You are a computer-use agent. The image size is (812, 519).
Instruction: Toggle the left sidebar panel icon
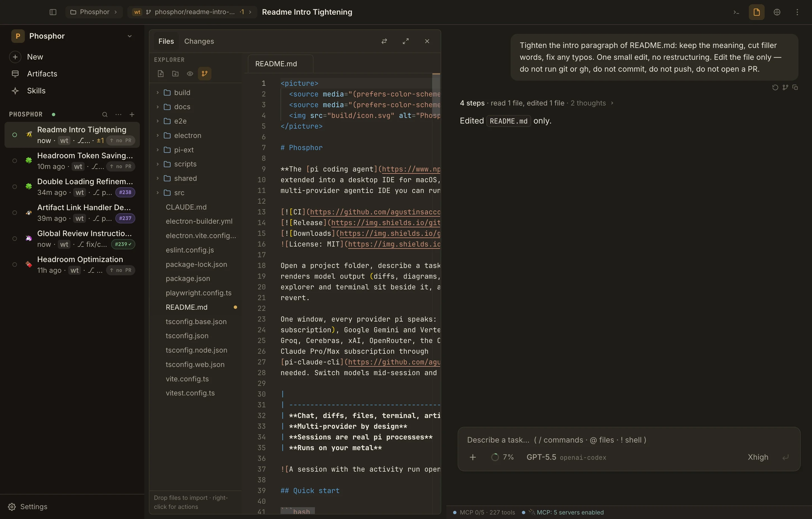click(x=53, y=12)
